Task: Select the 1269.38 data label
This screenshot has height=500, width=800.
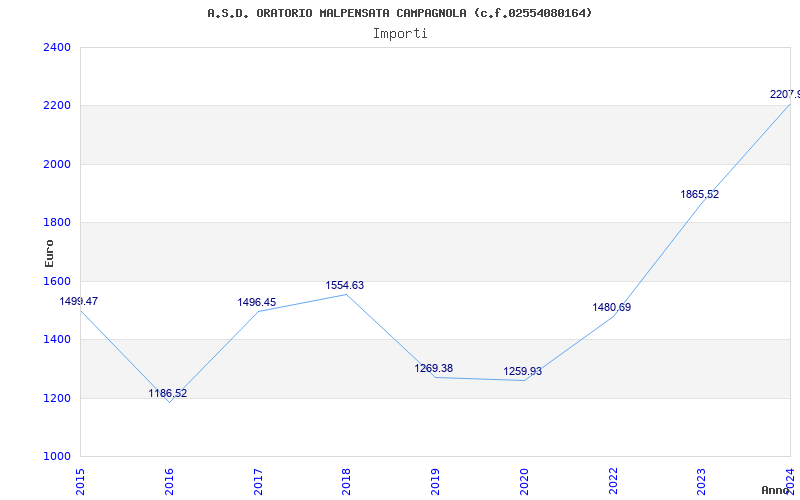Action: coord(434,368)
